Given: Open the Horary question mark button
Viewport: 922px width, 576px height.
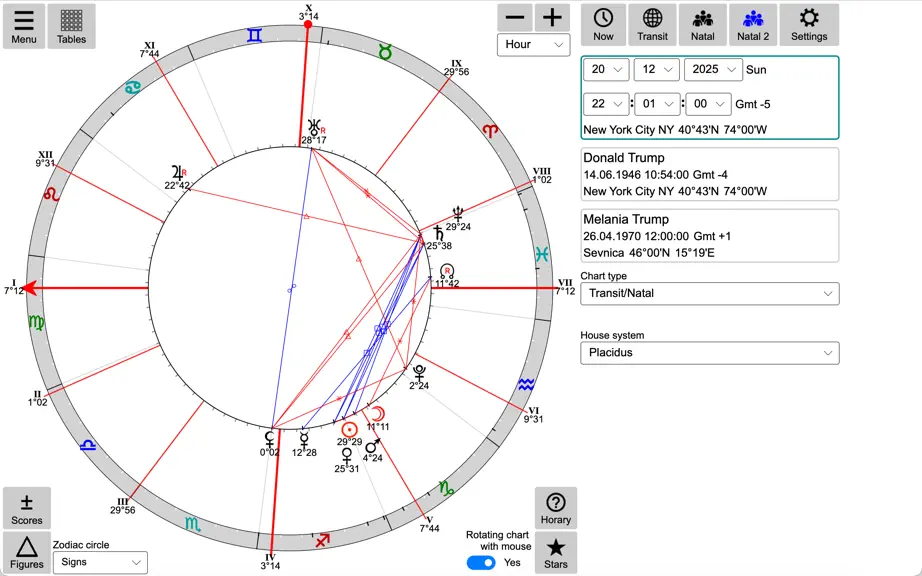Looking at the screenshot, I should coord(556,508).
